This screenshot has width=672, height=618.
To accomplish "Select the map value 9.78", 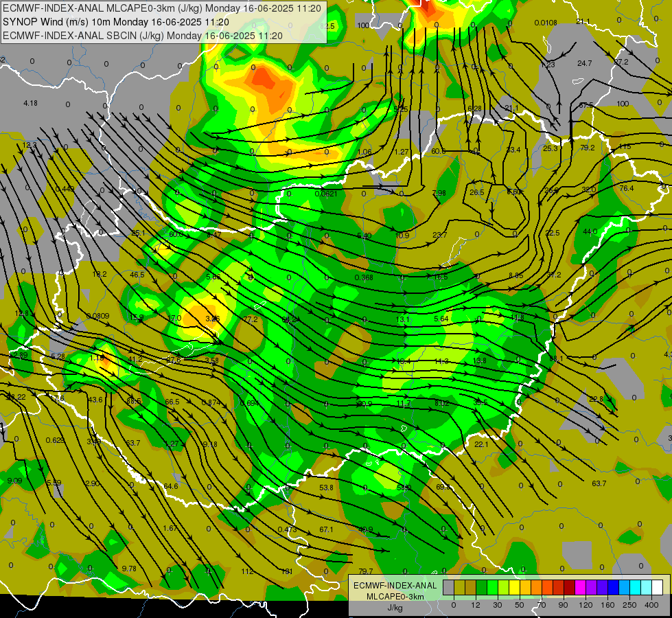I will coord(129,569).
